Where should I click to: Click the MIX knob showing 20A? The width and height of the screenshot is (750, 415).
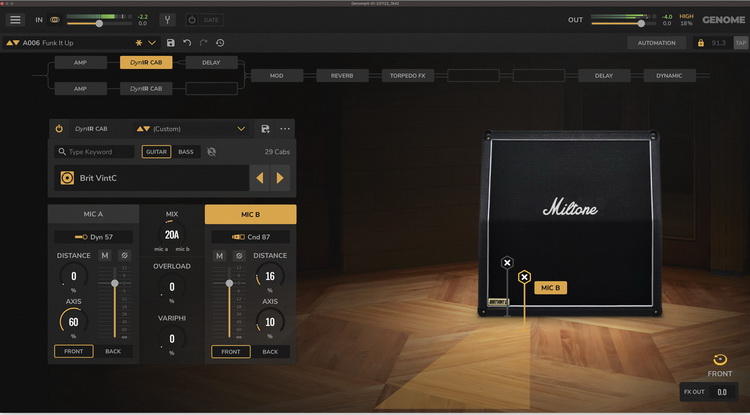coord(172,235)
